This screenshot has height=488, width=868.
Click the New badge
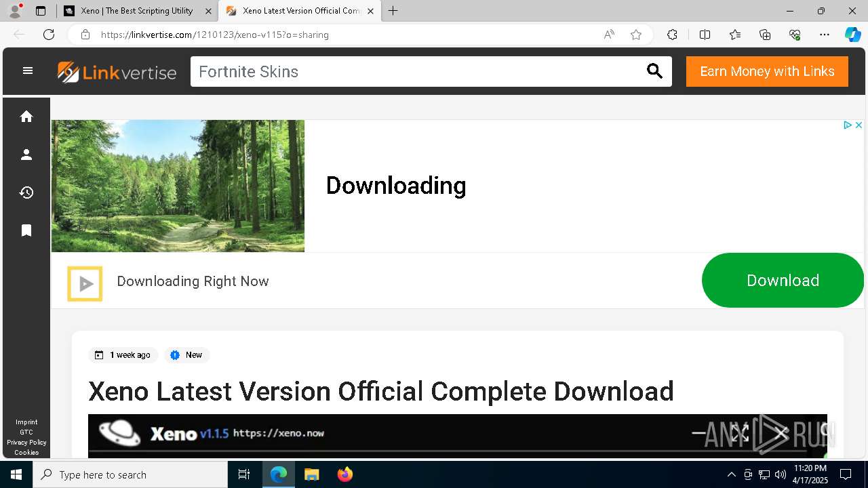[186, 355]
